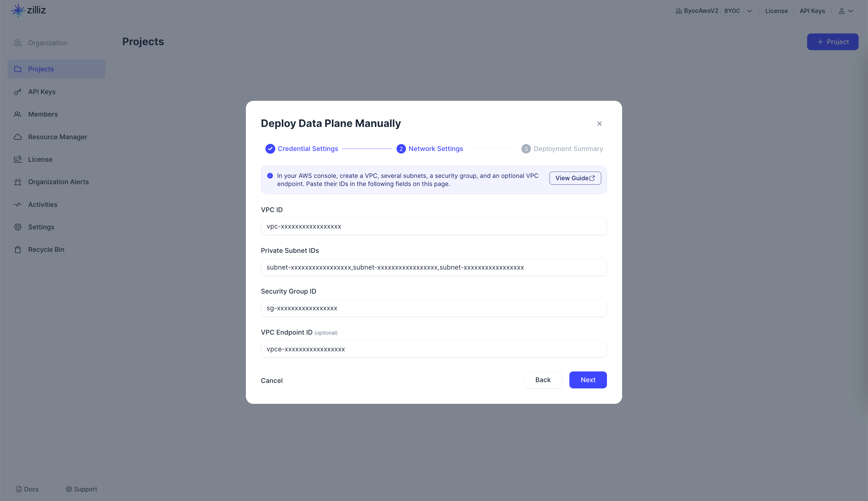The width and height of the screenshot is (868, 501).
Task: Click the Settings gear icon in sidebar
Action: 18,227
